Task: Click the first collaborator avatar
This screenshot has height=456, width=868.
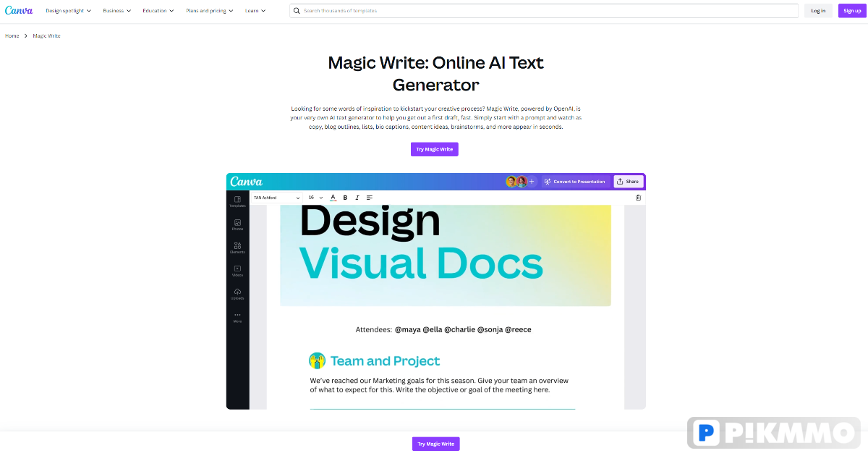Action: click(x=511, y=182)
